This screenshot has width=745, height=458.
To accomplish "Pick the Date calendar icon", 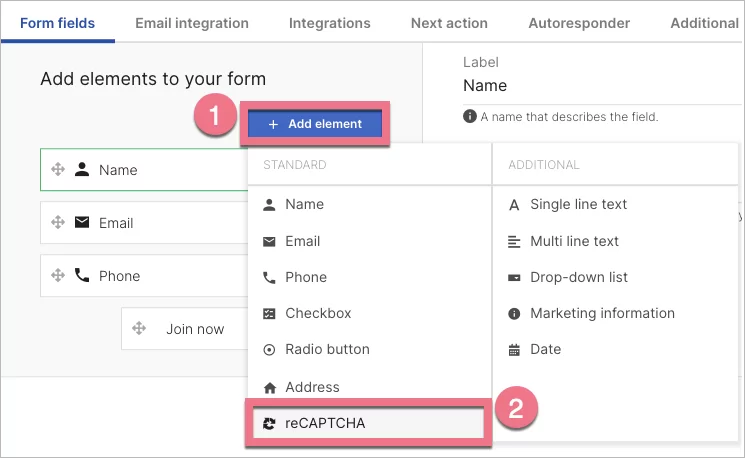I will pos(514,350).
